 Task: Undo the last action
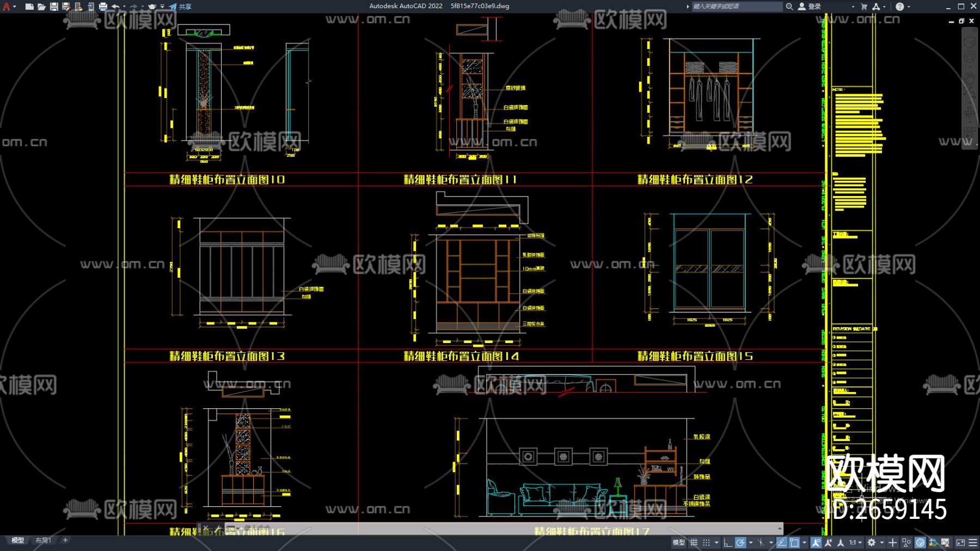tap(115, 7)
